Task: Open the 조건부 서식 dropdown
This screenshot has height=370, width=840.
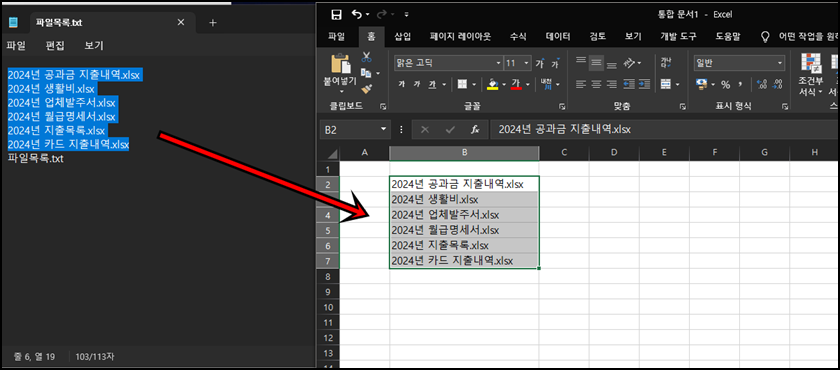Action: [810, 75]
